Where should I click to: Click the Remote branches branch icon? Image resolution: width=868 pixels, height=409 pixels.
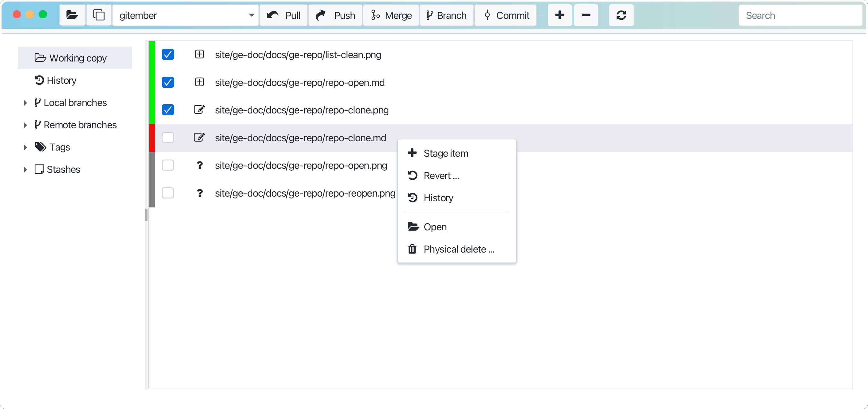(37, 125)
